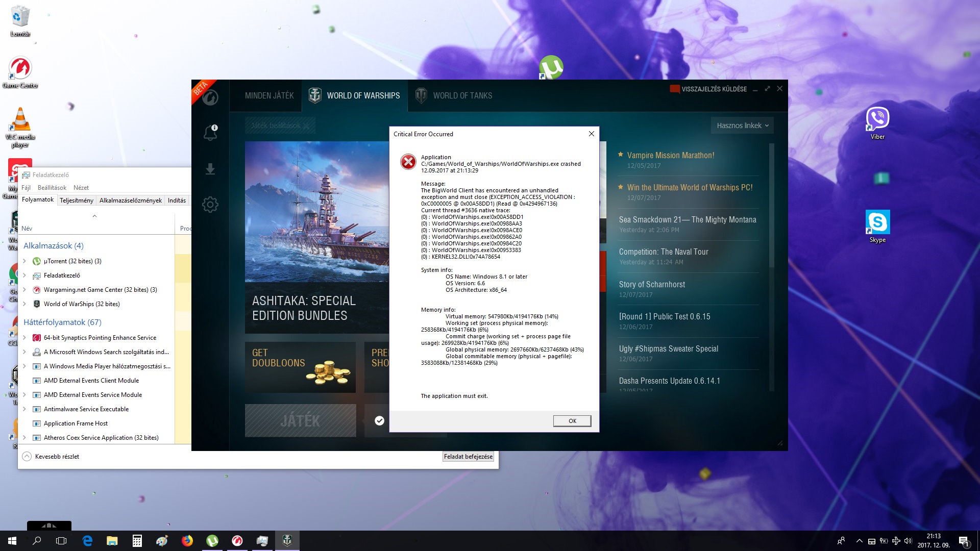This screenshot has height=551, width=980.
Task: Switch to Wargaming Game Center on taskbar
Action: click(237, 541)
